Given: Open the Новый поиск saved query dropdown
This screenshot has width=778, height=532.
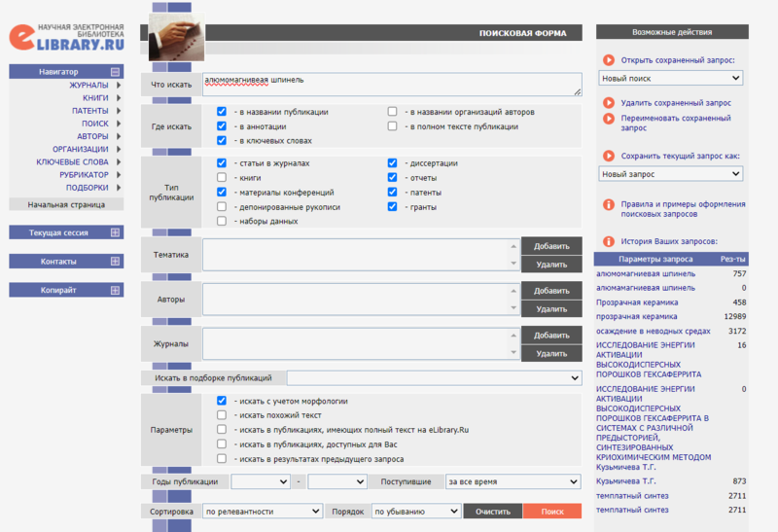Looking at the screenshot, I should pos(670,78).
